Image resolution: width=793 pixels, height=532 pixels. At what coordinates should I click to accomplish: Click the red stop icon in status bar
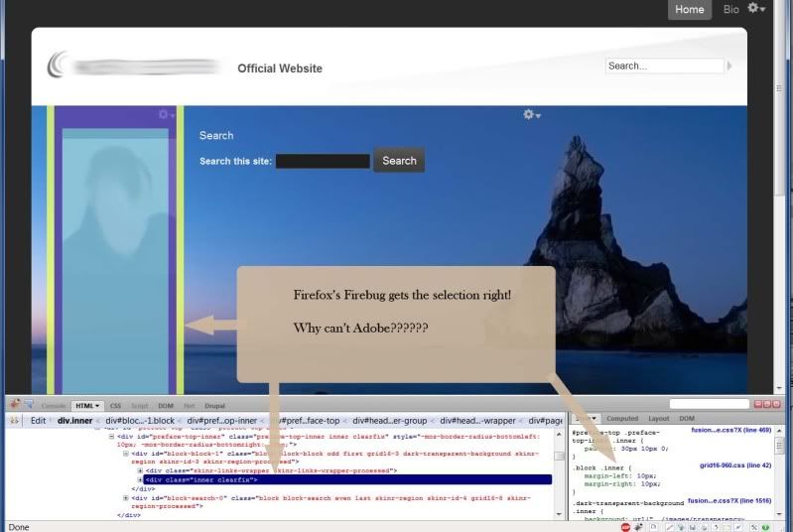(625, 527)
